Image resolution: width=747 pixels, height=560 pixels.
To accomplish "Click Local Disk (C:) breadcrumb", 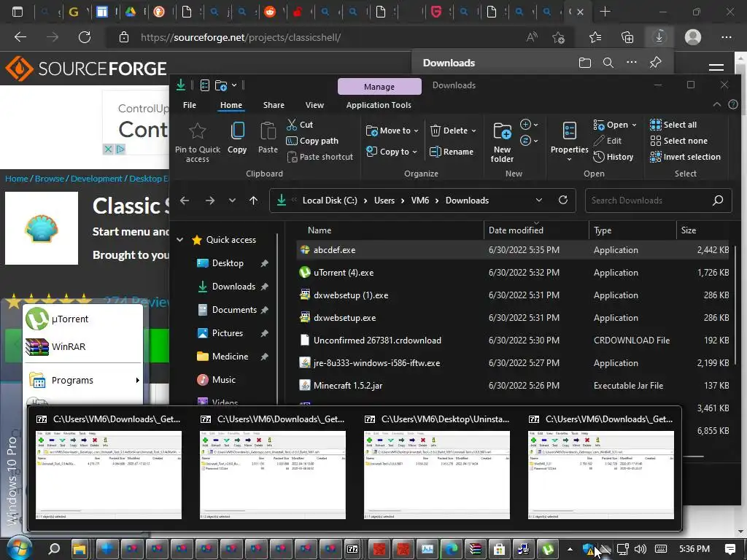I will (x=330, y=201).
